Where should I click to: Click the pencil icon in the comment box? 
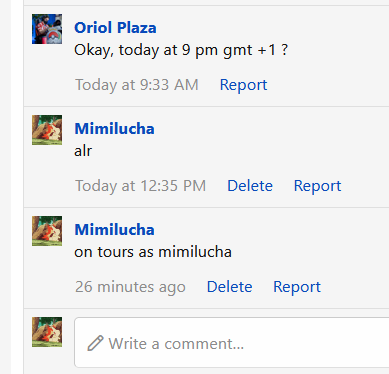tap(95, 343)
